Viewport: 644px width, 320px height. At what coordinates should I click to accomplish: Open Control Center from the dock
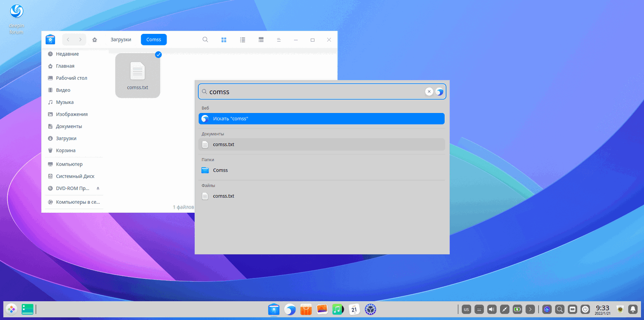[x=371, y=309]
